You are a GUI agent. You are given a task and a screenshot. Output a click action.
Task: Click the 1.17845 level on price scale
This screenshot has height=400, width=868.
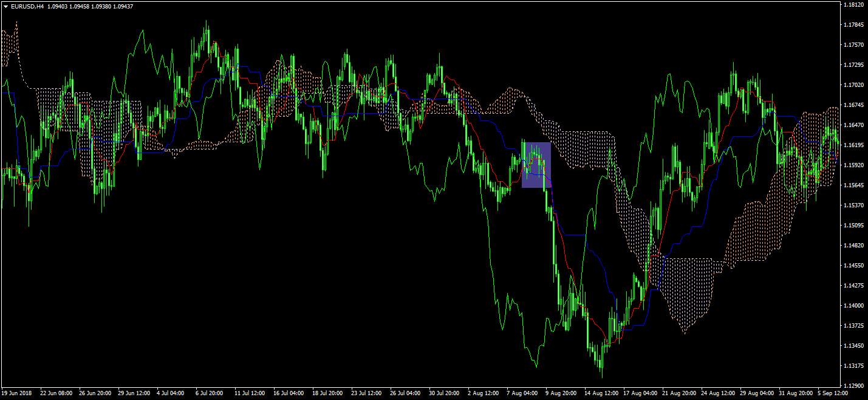point(854,25)
